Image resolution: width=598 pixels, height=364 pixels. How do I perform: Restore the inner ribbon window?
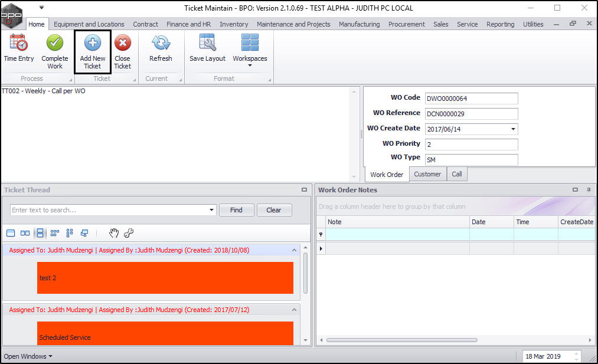(x=573, y=24)
